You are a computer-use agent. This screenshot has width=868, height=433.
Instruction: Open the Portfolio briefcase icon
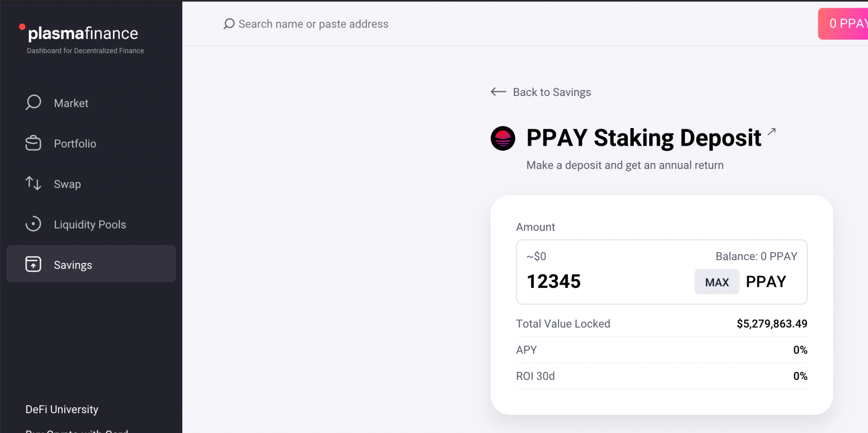33,143
